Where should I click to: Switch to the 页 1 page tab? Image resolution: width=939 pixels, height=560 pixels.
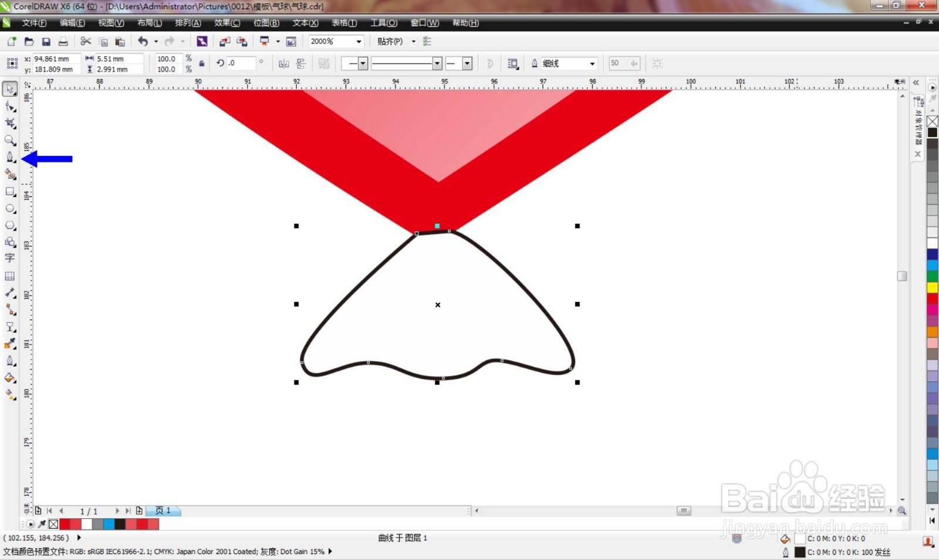(163, 511)
